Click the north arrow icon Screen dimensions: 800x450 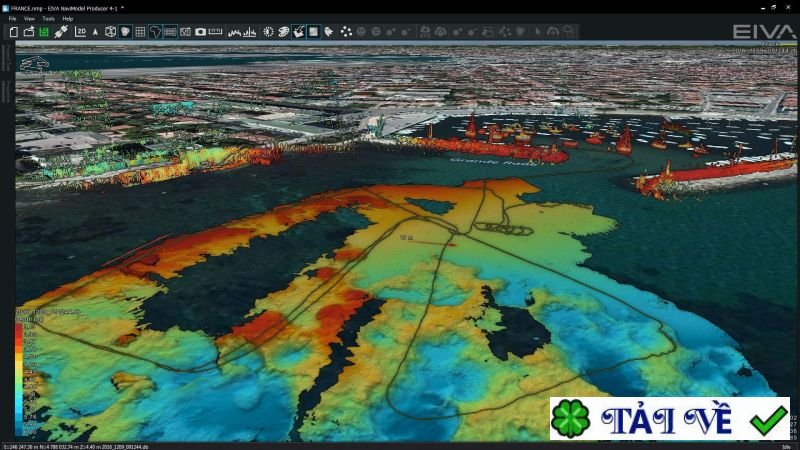pyautogui.click(x=95, y=31)
